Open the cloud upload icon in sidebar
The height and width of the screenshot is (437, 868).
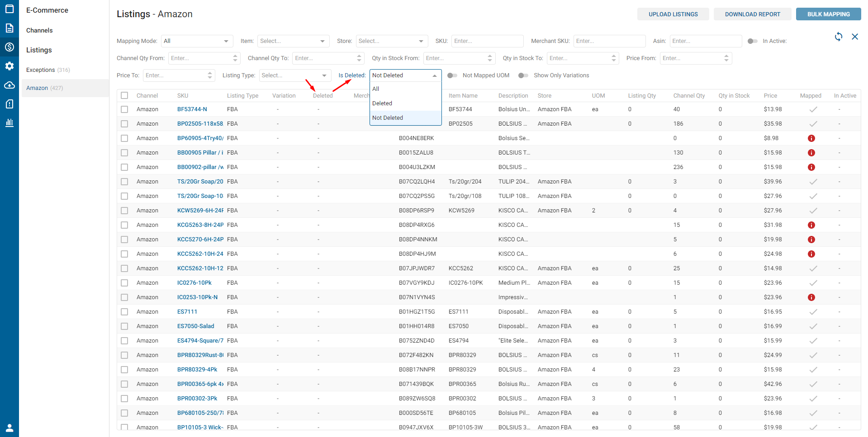click(9, 85)
